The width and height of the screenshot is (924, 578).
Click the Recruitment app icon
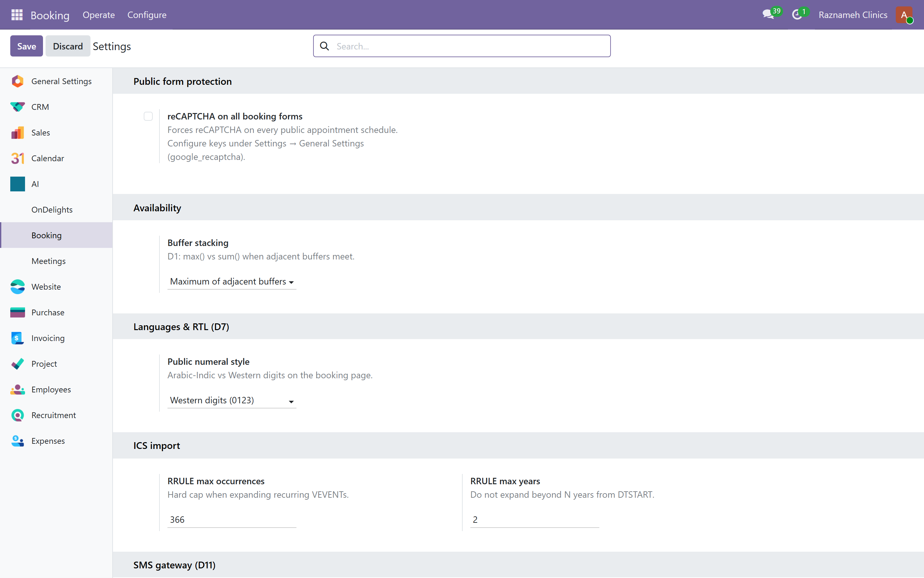pyautogui.click(x=18, y=415)
